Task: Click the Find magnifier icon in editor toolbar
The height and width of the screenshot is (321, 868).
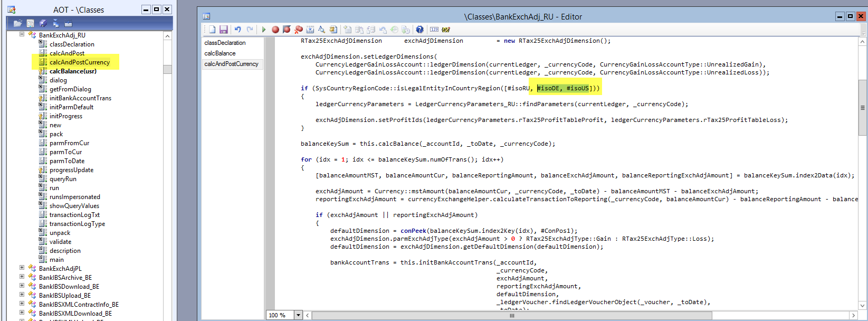Action: tap(321, 30)
